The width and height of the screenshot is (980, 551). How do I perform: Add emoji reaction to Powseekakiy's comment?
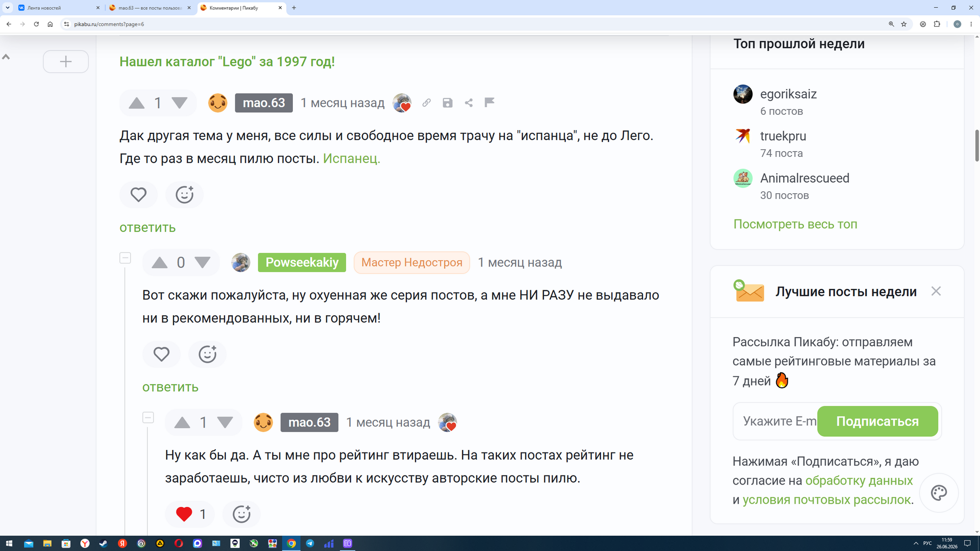(207, 354)
